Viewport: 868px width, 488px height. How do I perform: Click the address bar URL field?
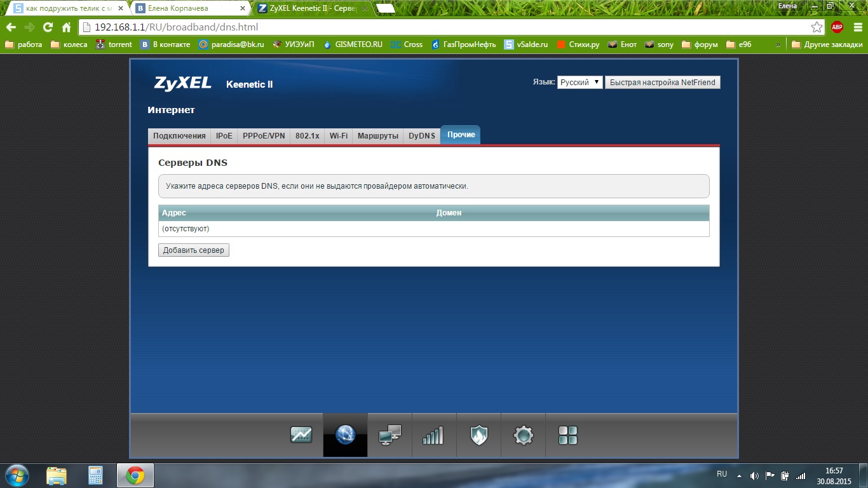click(x=445, y=27)
